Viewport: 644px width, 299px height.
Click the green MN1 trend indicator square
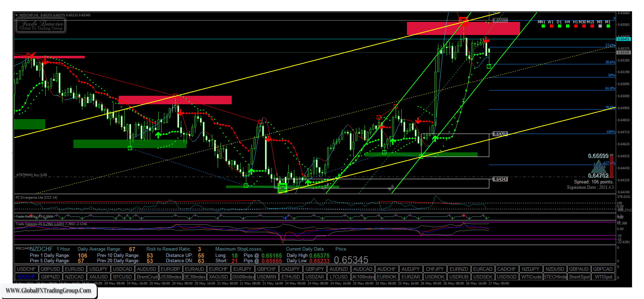point(543,26)
